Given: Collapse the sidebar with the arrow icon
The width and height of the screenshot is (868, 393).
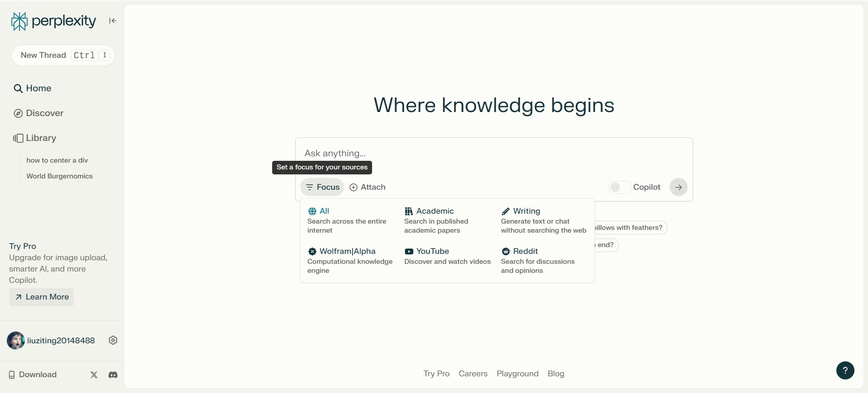Looking at the screenshot, I should tap(113, 21).
